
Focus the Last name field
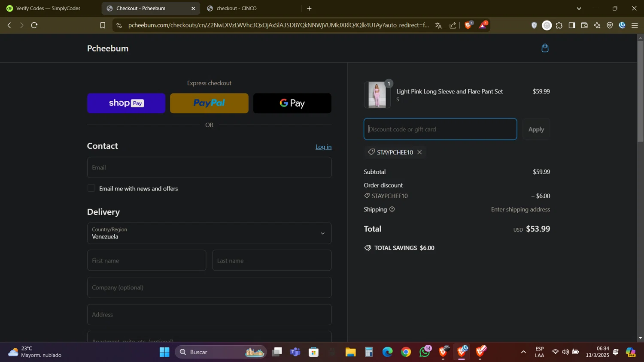tap(272, 260)
